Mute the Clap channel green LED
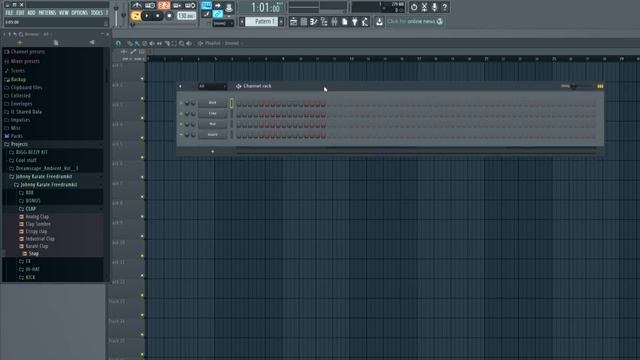This screenshot has width=640, height=360. [181, 113]
